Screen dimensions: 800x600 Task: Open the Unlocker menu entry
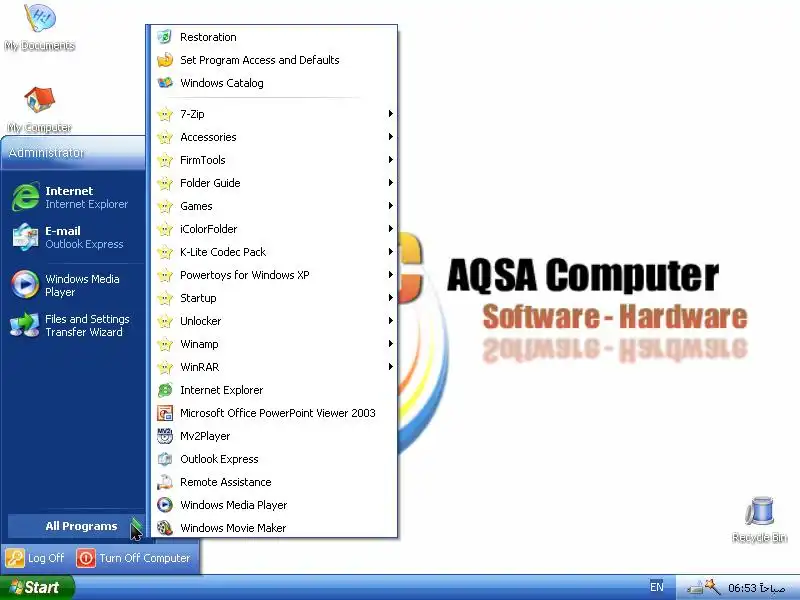[x=274, y=321]
